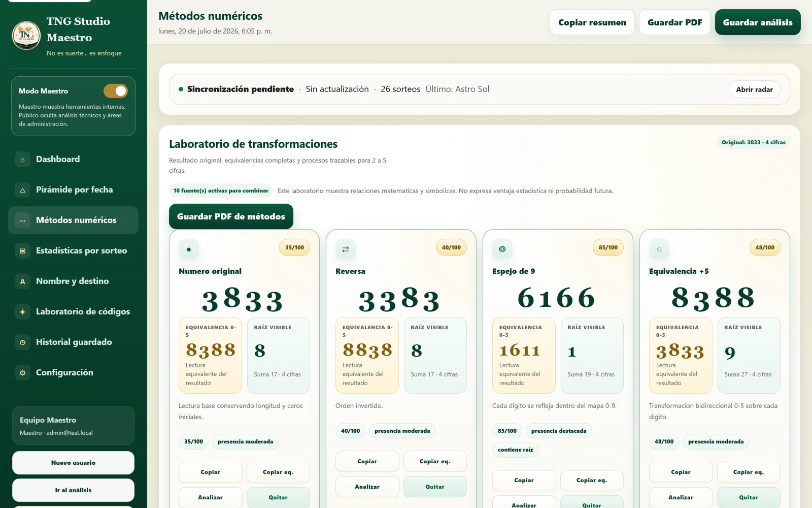The width and height of the screenshot is (812, 508).
Task: Open Estadísticas por sorteo section
Action: [x=73, y=251]
